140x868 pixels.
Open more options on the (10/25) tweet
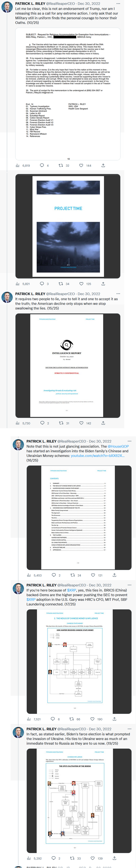coord(118,3)
